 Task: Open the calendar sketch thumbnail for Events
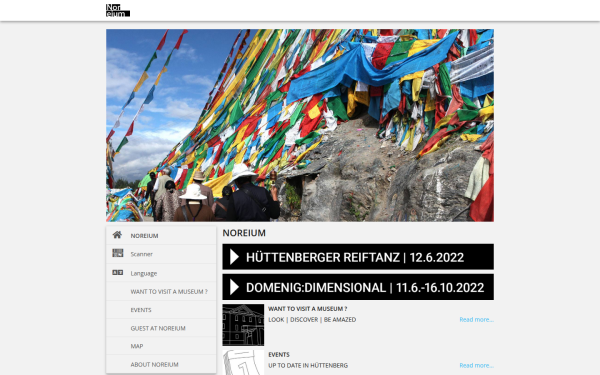point(243,362)
